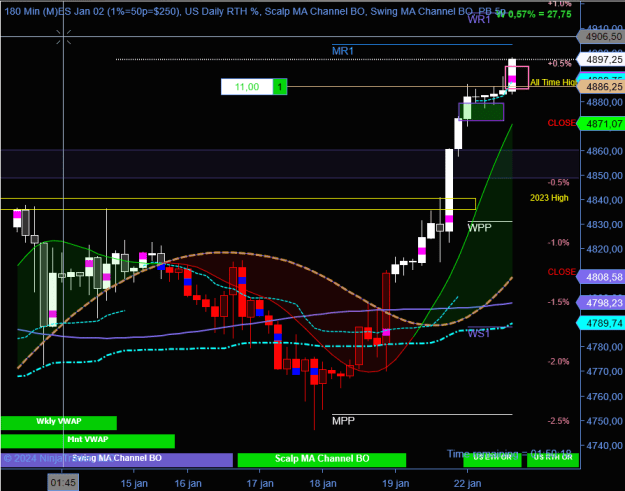This screenshot has width=625, height=491.
Task: Click the 15 jan date label
Action: coord(134,483)
